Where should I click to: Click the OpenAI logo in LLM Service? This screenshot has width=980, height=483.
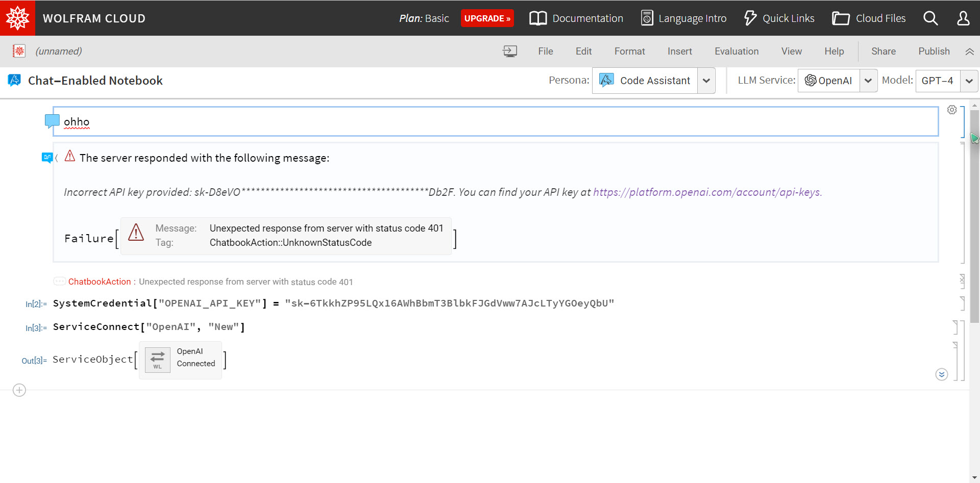811,81
